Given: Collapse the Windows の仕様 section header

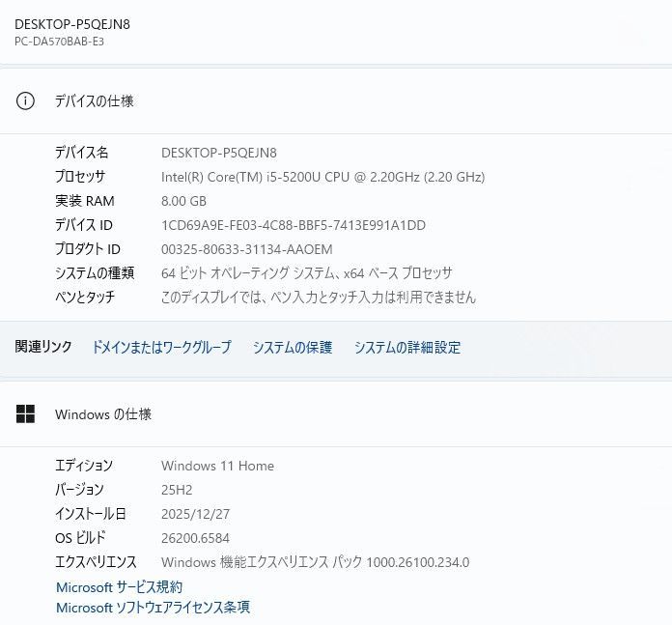Looking at the screenshot, I should (336, 414).
